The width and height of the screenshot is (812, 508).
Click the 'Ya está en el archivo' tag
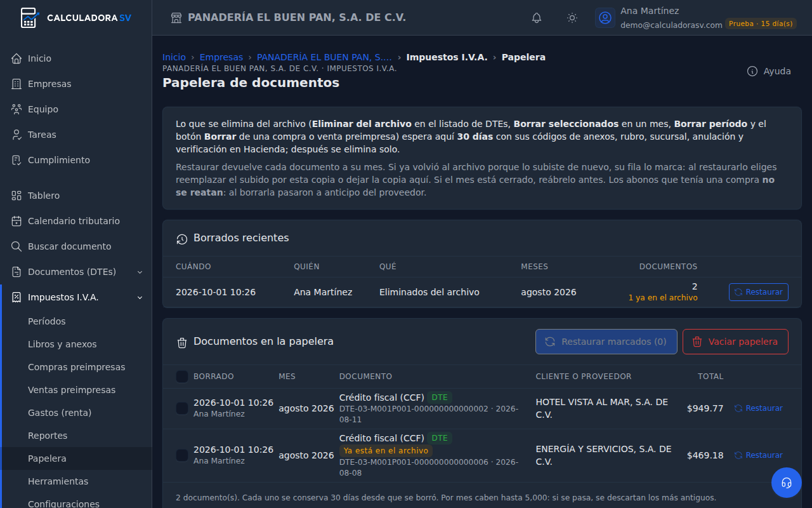tap(386, 450)
